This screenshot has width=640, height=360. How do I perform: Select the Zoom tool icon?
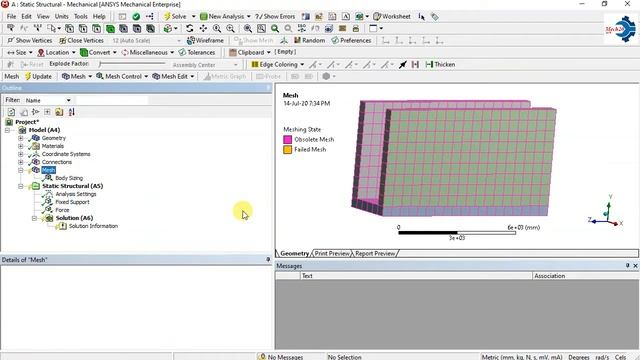[x=217, y=28]
